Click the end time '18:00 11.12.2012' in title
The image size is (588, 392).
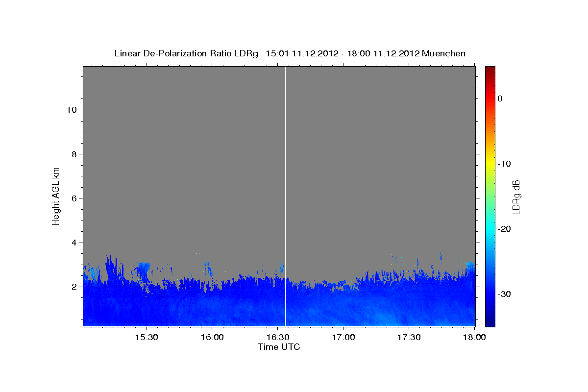click(383, 53)
